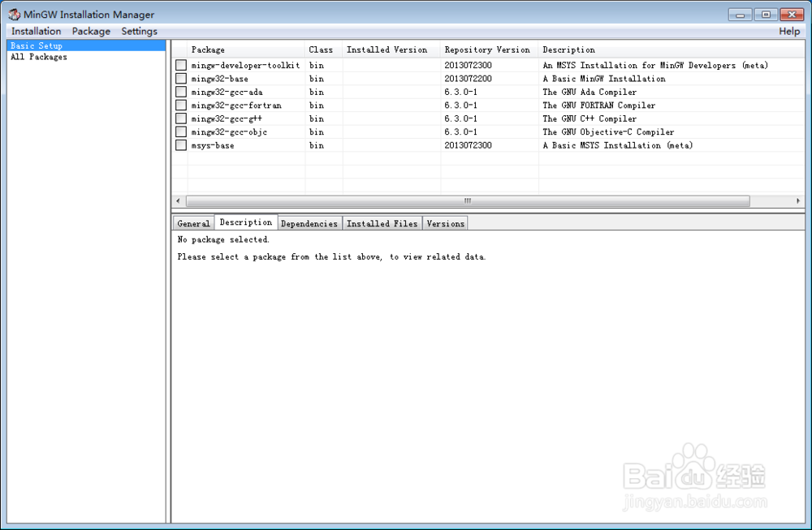Click the 'No package selected.' message
Viewport: 812px width, 530px height.
(223, 239)
